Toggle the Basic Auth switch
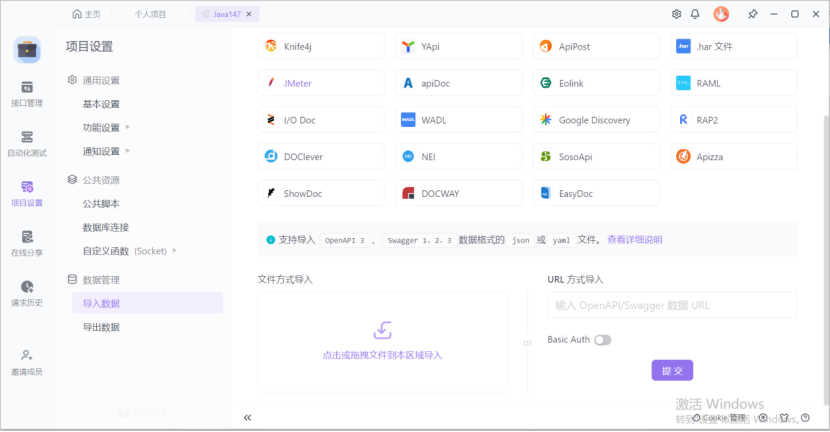Screen dimensions: 830x432 pyautogui.click(x=602, y=340)
